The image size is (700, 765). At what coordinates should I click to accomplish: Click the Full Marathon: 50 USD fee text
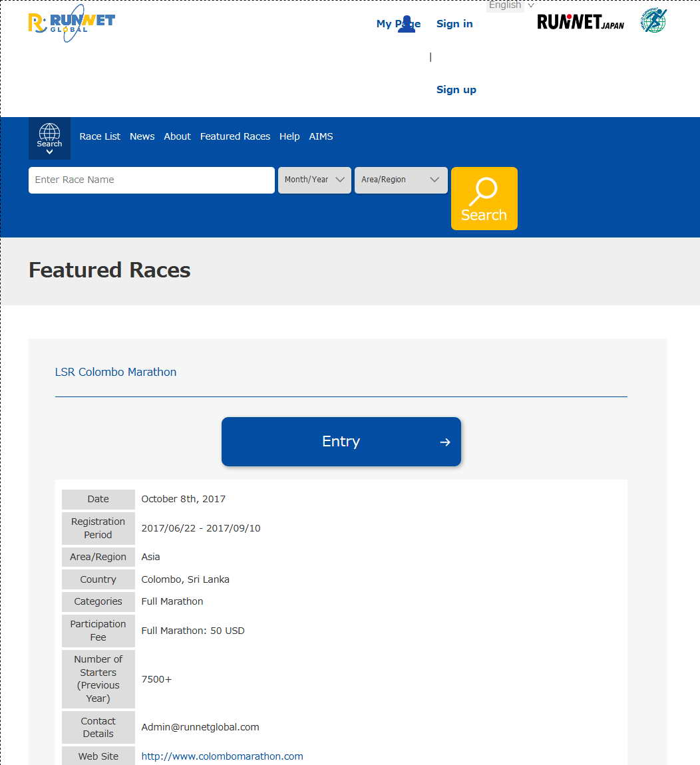(x=193, y=631)
